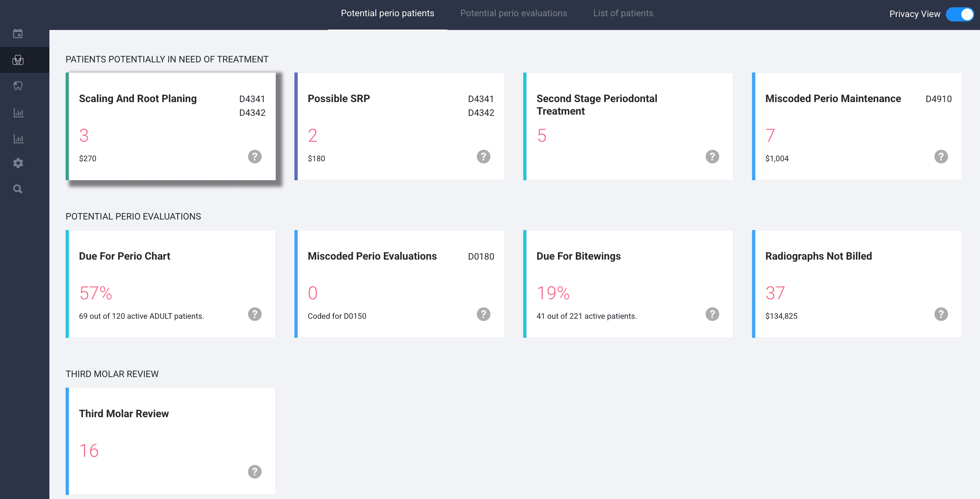Click the help icon on Third Molar Review card
This screenshot has width=980, height=499.
pos(254,471)
